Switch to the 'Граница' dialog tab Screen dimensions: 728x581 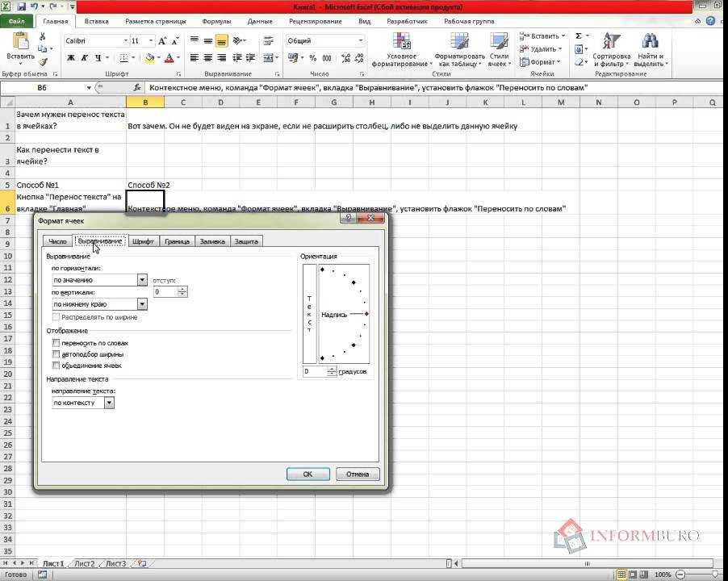(177, 241)
